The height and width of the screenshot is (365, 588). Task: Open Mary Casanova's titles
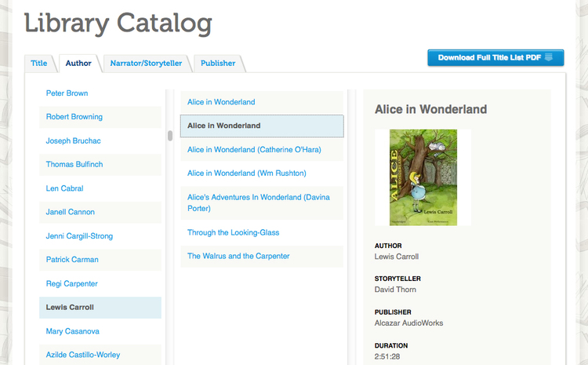click(x=73, y=331)
